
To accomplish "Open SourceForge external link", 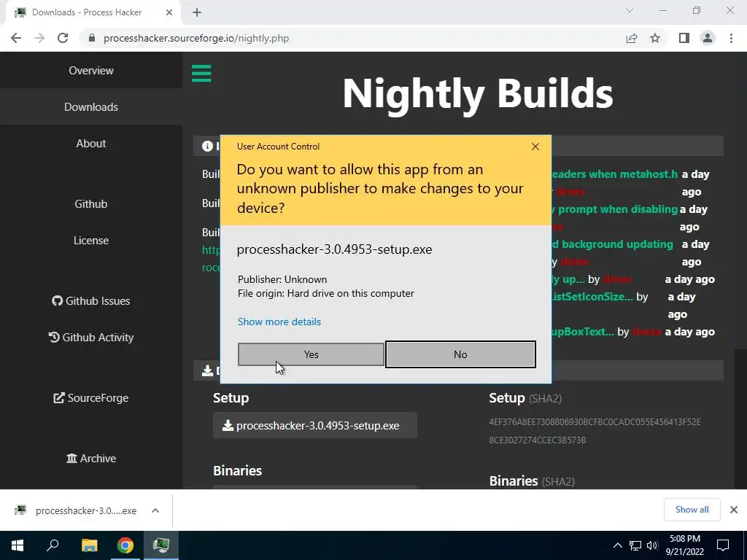I will pyautogui.click(x=91, y=397).
